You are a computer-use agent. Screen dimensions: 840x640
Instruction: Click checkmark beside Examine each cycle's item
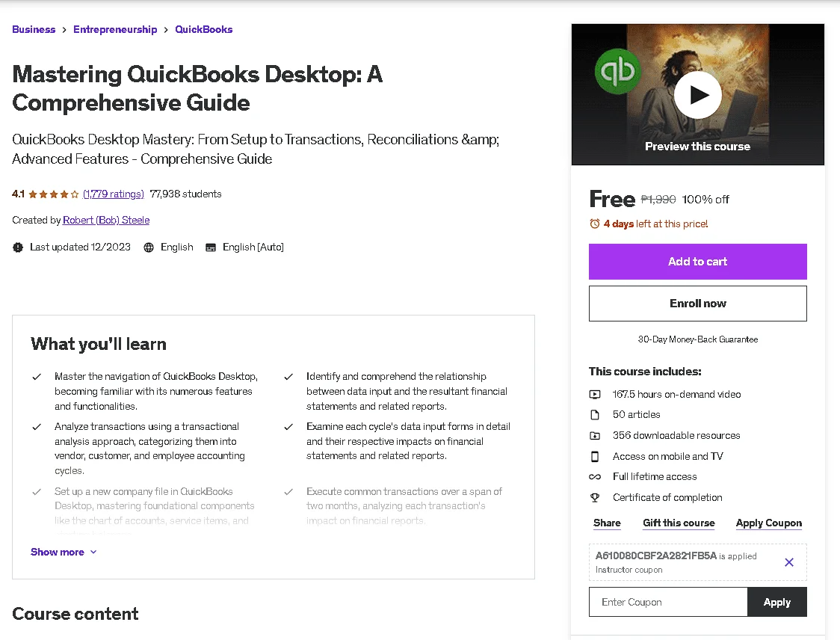[x=288, y=427]
